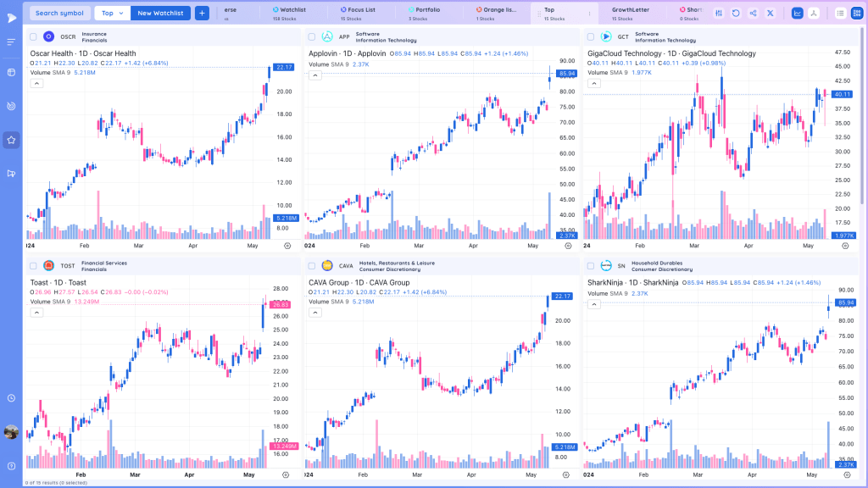This screenshot has width=868, height=488.
Task: Switch to the Focus List tab
Action: click(359, 14)
